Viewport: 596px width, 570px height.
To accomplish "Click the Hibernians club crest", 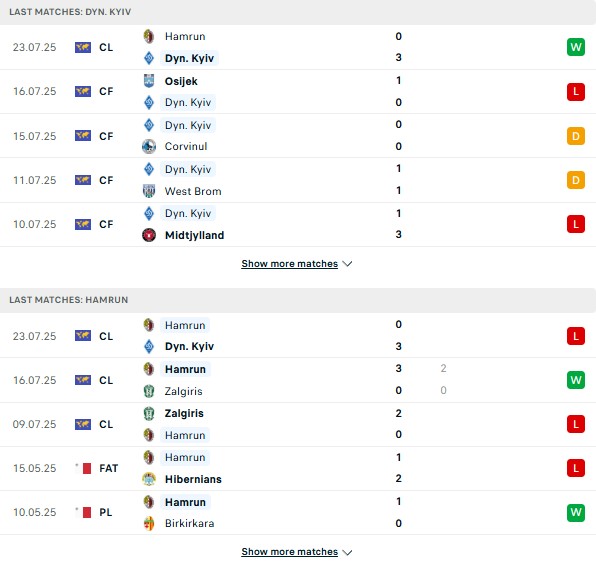I will (149, 479).
